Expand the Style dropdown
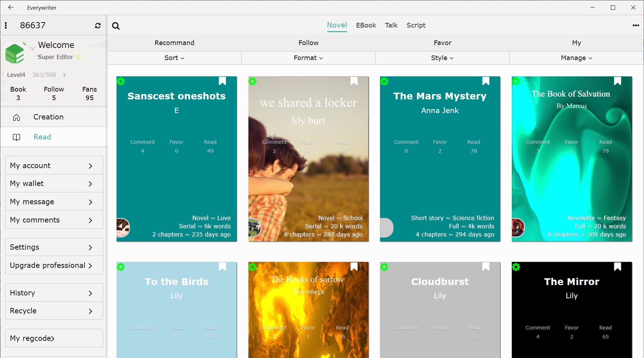Viewport: 644px width, 358px height. click(x=442, y=58)
